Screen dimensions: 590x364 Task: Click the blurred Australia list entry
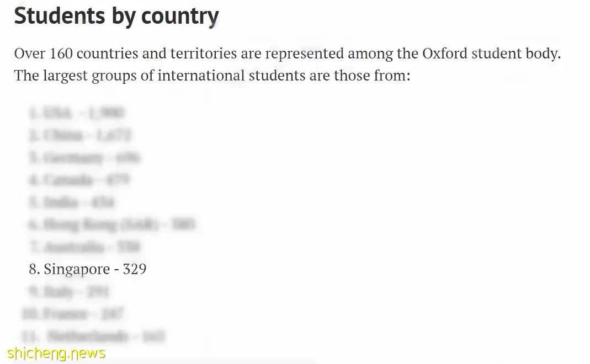point(84,247)
